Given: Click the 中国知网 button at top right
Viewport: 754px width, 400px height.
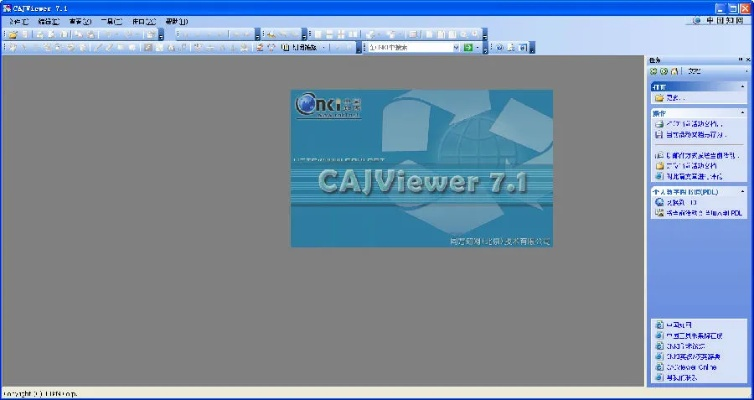Looking at the screenshot, I should 717,21.
